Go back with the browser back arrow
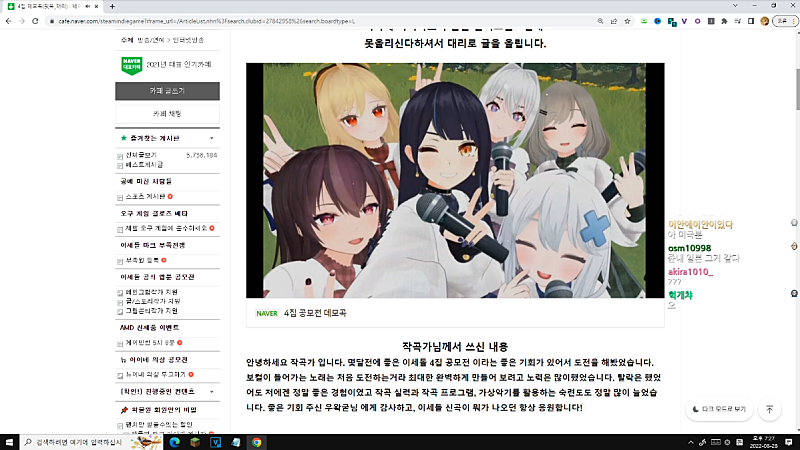The width and height of the screenshot is (800, 450). [x=9, y=21]
